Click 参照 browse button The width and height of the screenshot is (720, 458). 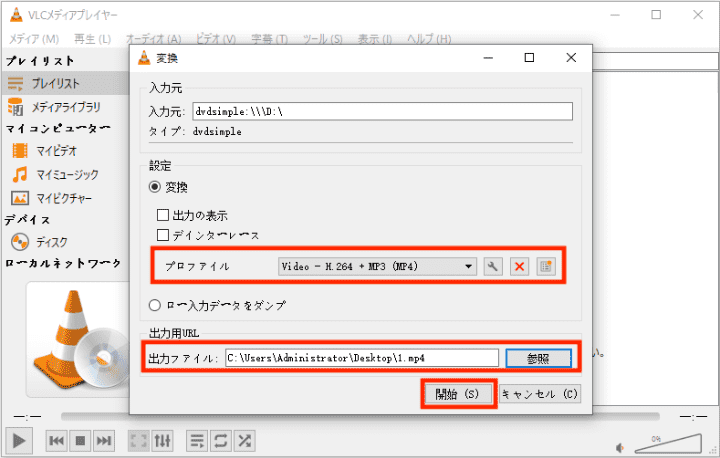[x=539, y=358]
